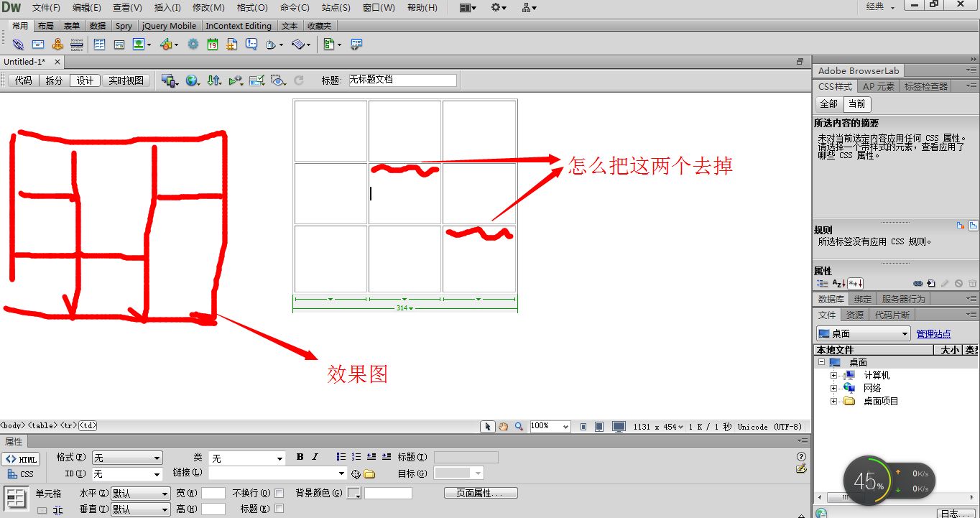980x518 pixels.
Task: Toggle 实时视图 live view
Action: 126,80
